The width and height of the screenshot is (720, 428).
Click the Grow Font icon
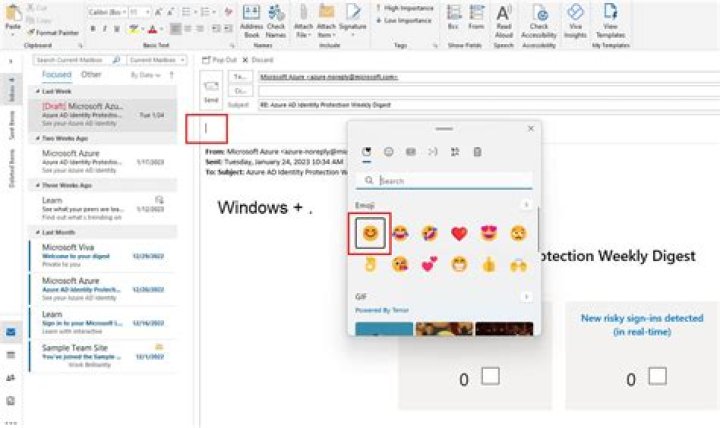pyautogui.click(x=159, y=12)
